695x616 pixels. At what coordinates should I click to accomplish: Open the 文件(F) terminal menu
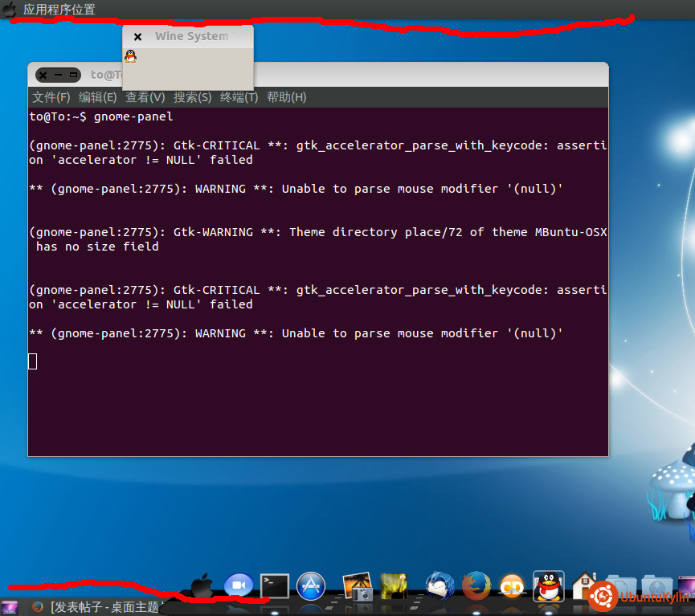click(x=51, y=97)
